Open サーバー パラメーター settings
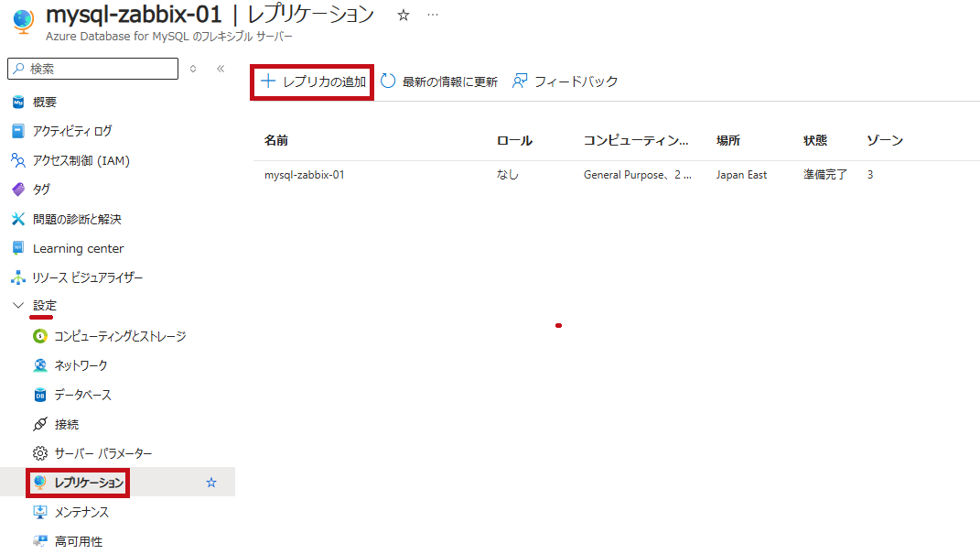 click(92, 453)
